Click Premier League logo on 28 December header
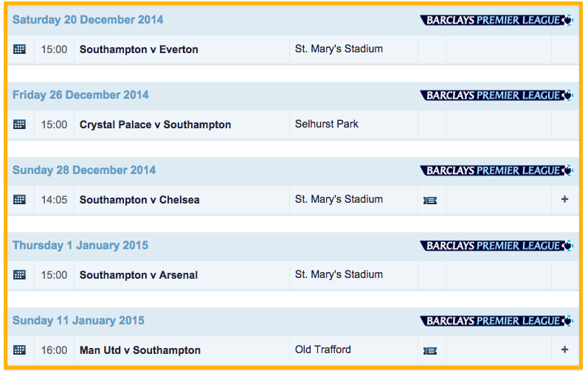This screenshot has width=588, height=376. (x=497, y=170)
